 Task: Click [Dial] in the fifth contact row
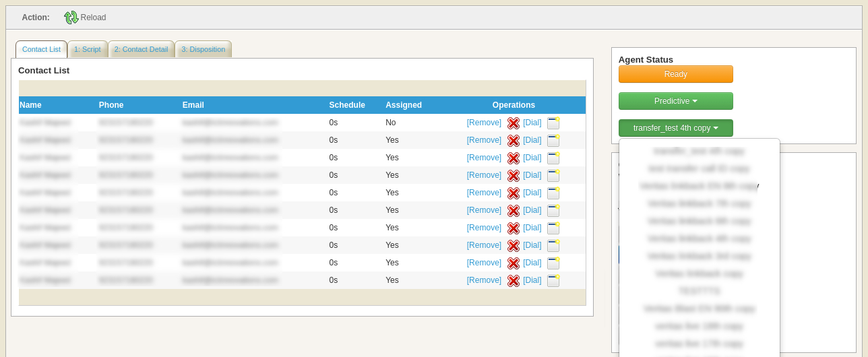532,193
